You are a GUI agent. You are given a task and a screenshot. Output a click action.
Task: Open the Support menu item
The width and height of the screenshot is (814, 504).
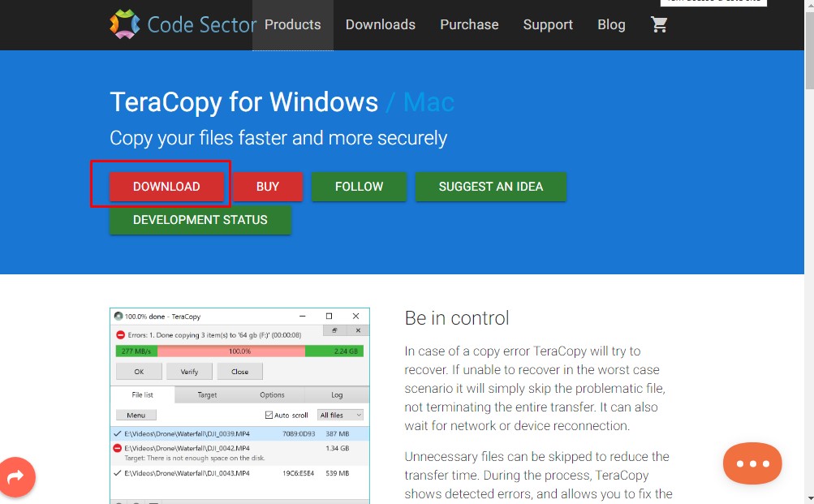point(548,25)
